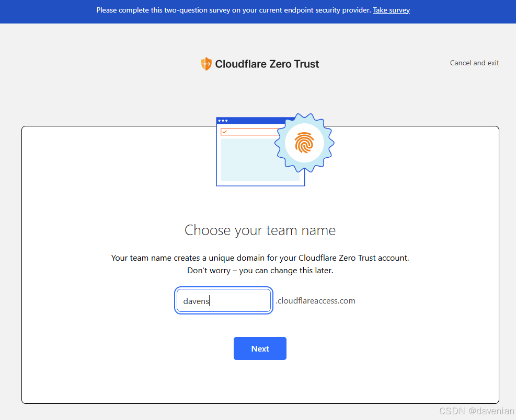Click the orange fingerprint badge illustration

click(x=304, y=143)
